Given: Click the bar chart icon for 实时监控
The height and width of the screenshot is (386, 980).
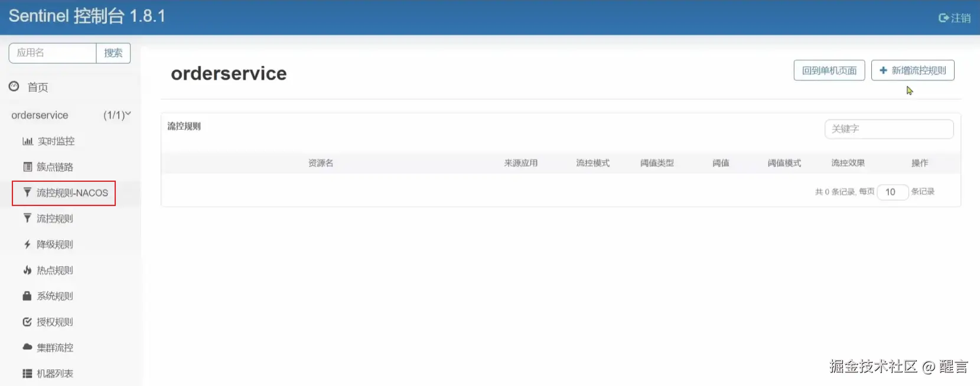Looking at the screenshot, I should pos(27,141).
